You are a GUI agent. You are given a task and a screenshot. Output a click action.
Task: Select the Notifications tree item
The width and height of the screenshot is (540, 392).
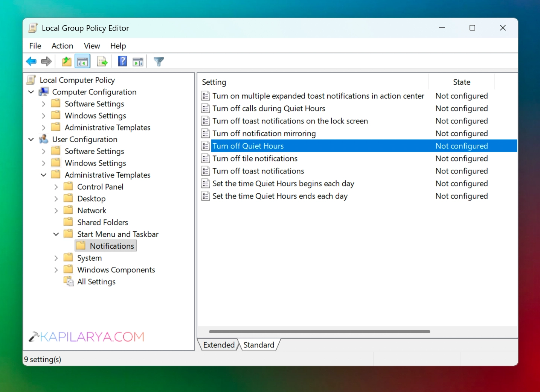[112, 246]
